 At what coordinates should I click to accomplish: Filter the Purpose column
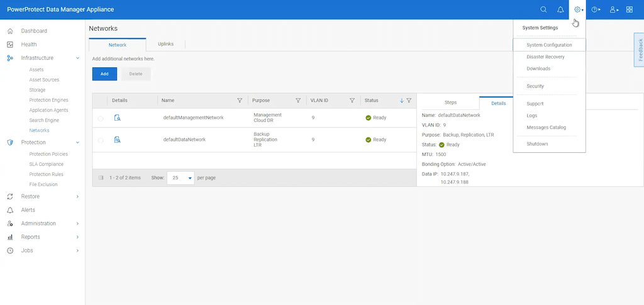click(298, 100)
